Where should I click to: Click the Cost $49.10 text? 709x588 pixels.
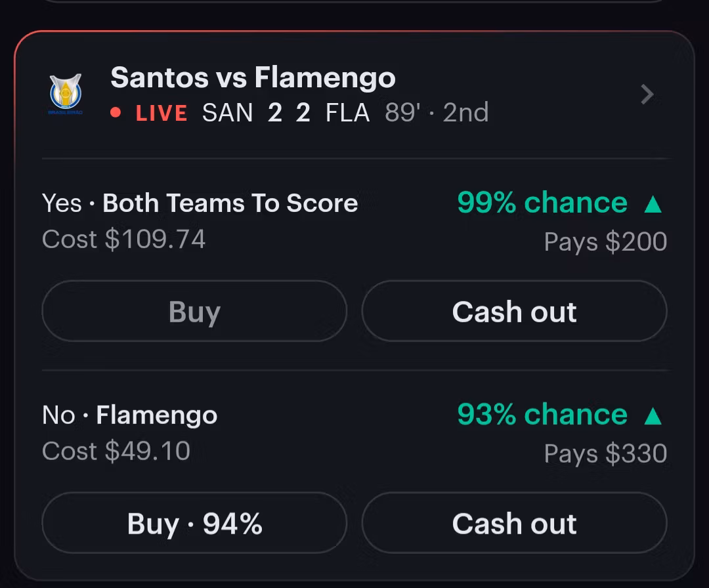coord(116,451)
